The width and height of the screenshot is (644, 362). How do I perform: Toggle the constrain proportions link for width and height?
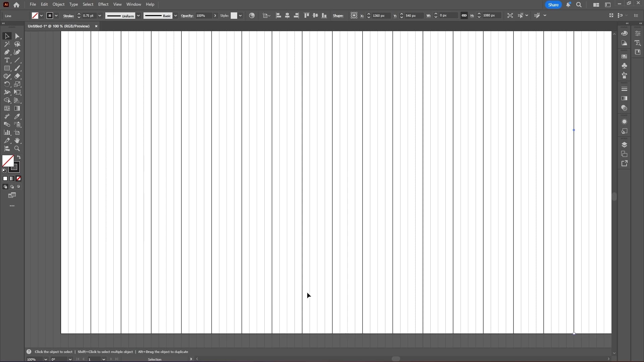coord(464,15)
